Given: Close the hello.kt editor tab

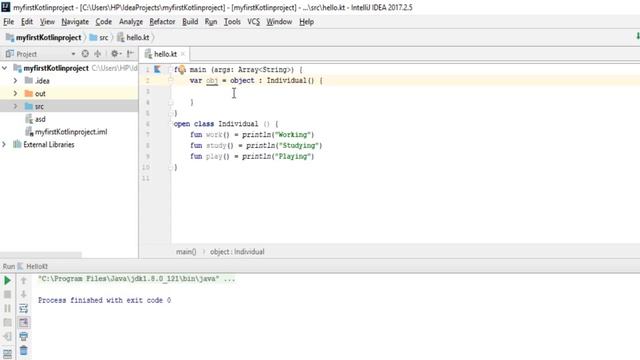Looking at the screenshot, I should (x=183, y=54).
